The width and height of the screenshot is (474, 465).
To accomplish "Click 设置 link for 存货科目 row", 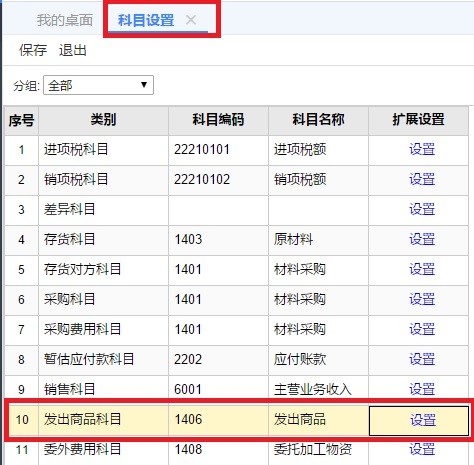I will [422, 239].
